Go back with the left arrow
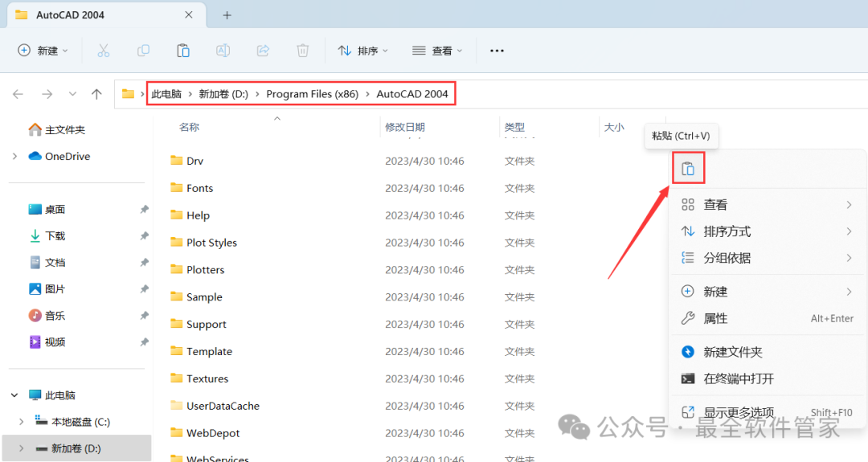Viewport: 868px width, 462px height. 18,94
